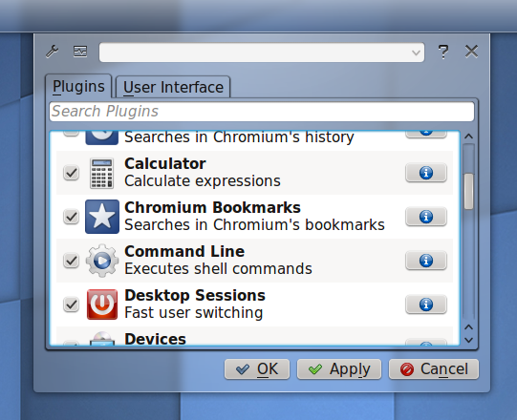The height and width of the screenshot is (420, 517).
Task: Uncheck the Chromium Bookmarks plugin
Action: 71,217
